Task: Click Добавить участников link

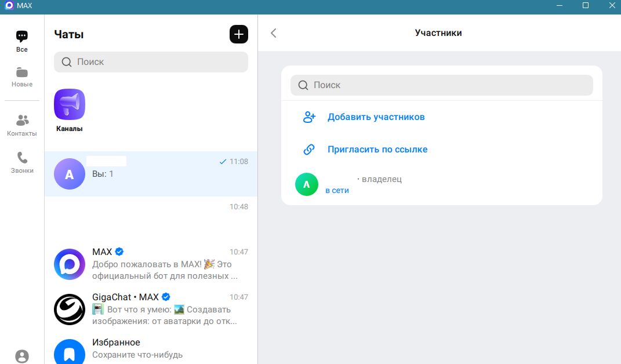Action: (376, 117)
